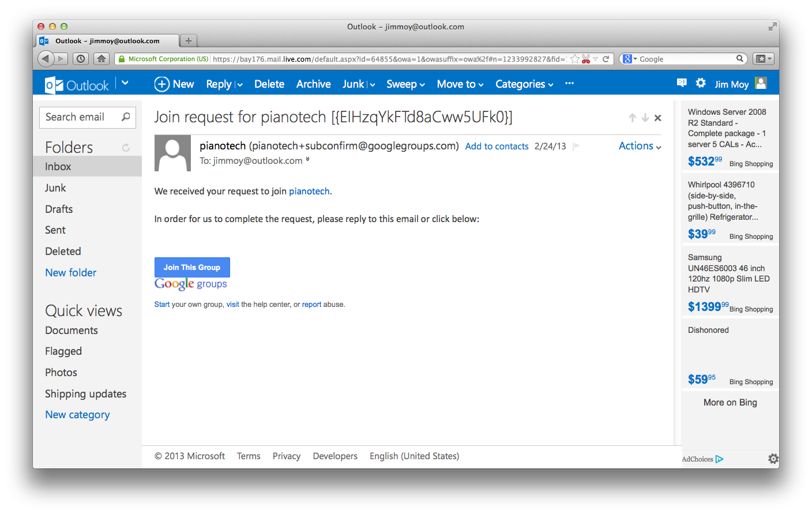Viewport: 812px width, 514px height.
Task: Click Reply in the Outlook toolbar
Action: [x=219, y=84]
